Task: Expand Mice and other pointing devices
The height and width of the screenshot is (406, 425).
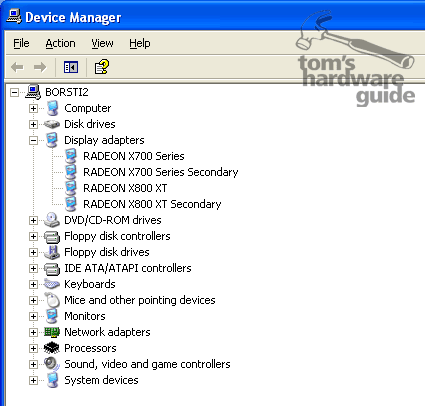Action: 33,300
